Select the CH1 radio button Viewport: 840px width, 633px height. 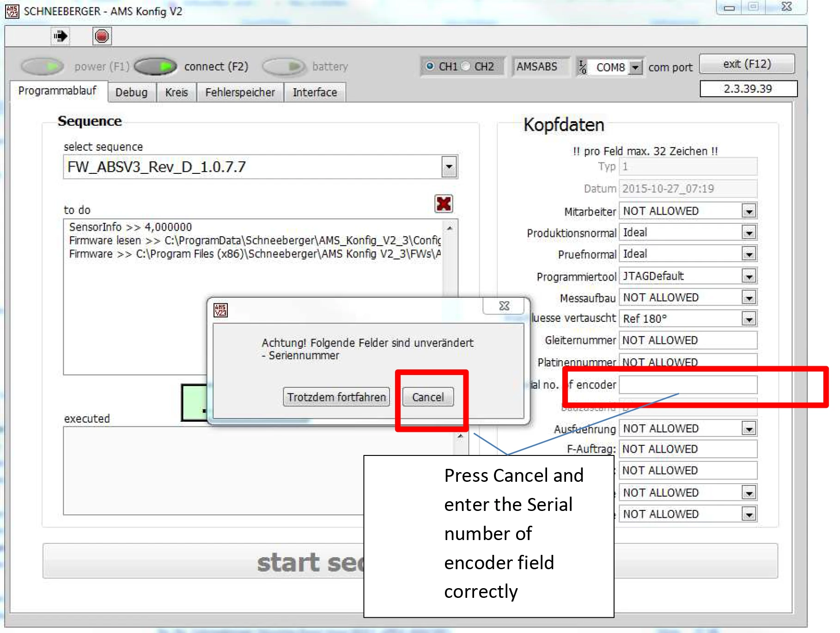tap(430, 66)
